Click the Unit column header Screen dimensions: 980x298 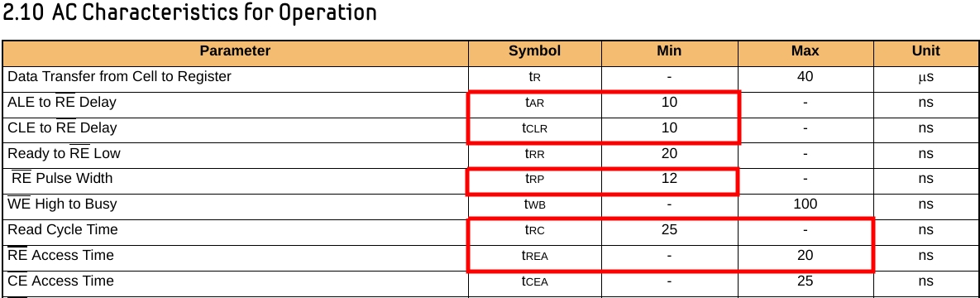coord(925,51)
